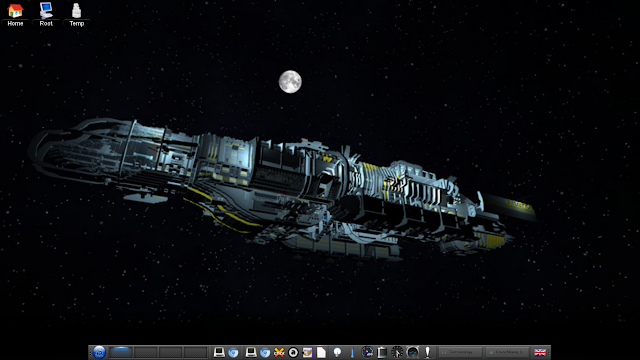Open the Temp desktop icon
This screenshot has height=360, width=640.
point(76,14)
